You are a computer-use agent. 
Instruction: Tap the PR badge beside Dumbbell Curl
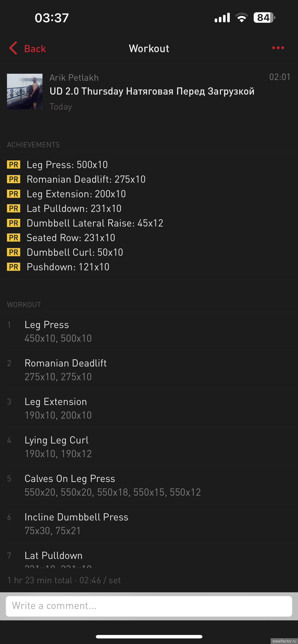(13, 252)
